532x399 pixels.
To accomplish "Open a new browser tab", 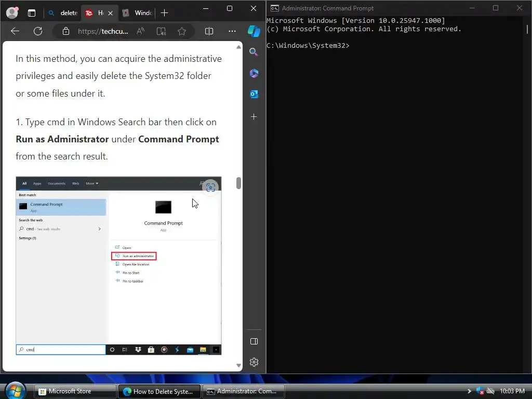I will (x=164, y=13).
